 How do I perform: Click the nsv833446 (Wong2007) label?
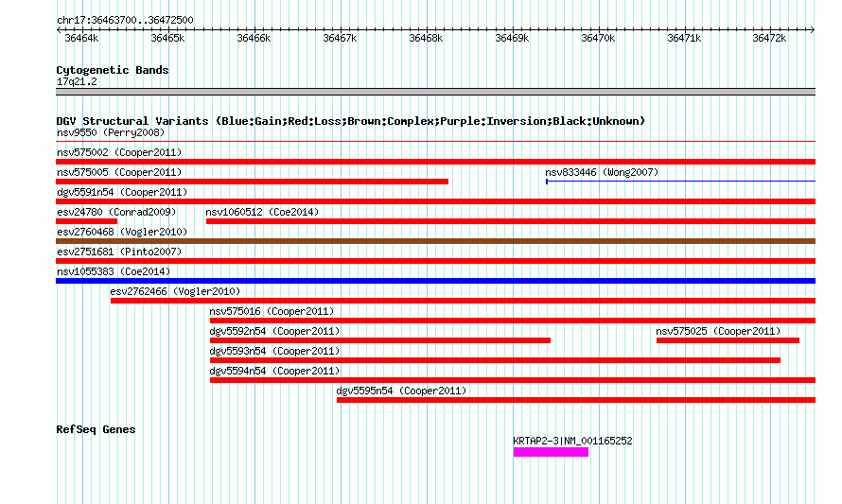click(x=602, y=172)
